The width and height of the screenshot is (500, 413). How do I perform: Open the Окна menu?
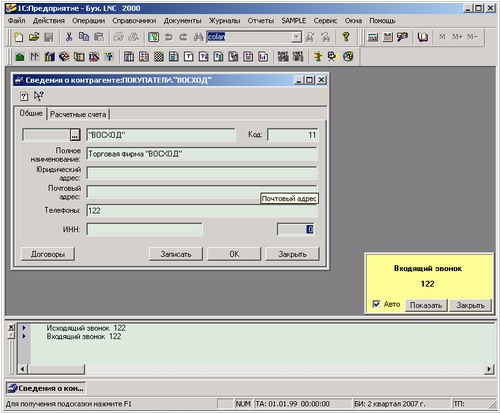coord(353,21)
